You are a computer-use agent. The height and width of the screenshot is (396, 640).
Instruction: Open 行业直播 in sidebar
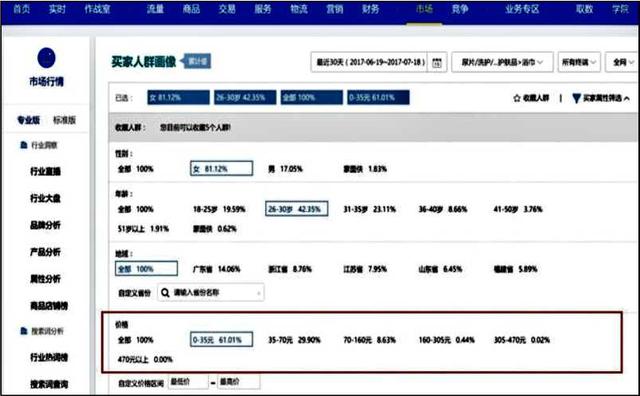(x=45, y=171)
